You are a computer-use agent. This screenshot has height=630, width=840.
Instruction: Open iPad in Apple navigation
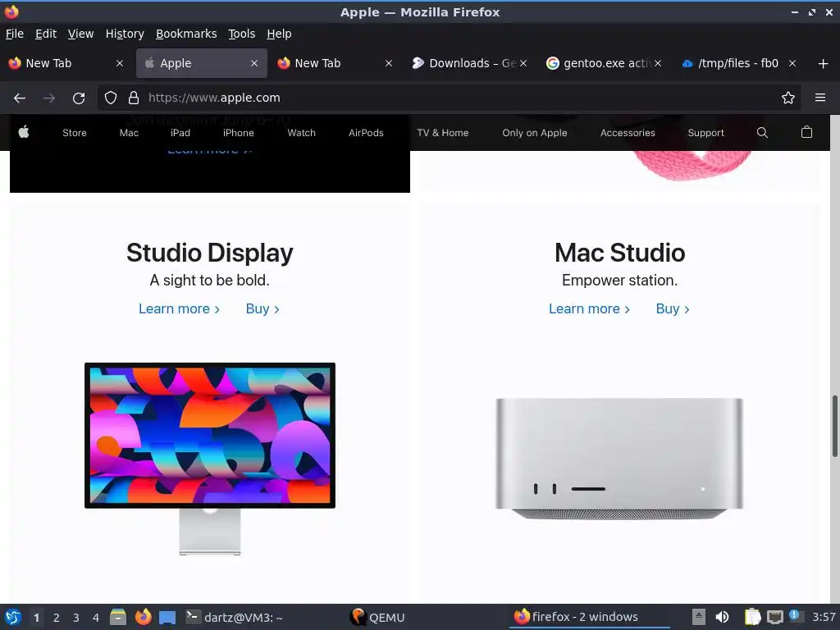180,133
